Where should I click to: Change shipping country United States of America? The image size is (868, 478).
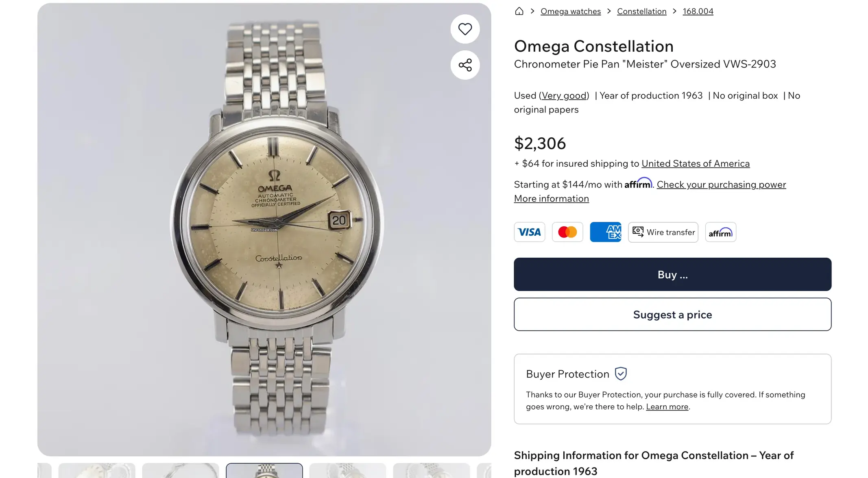click(x=696, y=163)
